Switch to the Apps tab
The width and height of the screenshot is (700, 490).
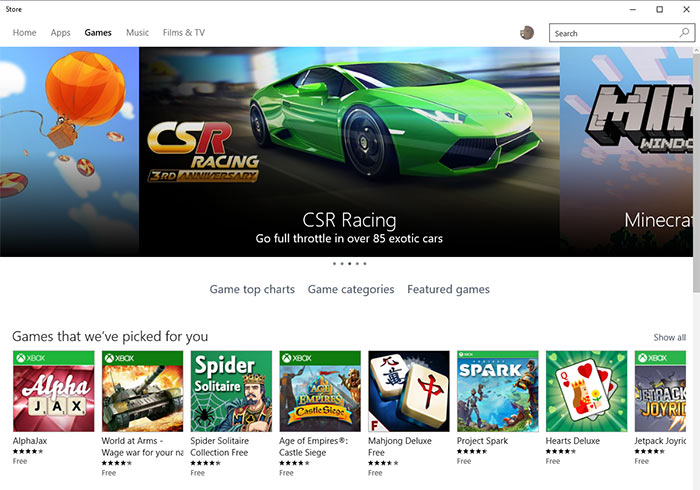61,33
